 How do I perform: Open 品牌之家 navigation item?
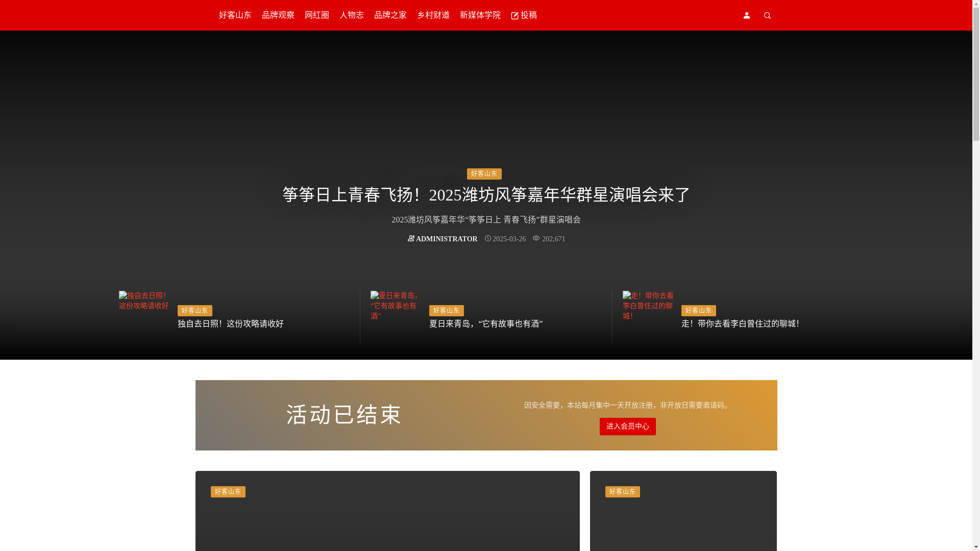click(390, 15)
